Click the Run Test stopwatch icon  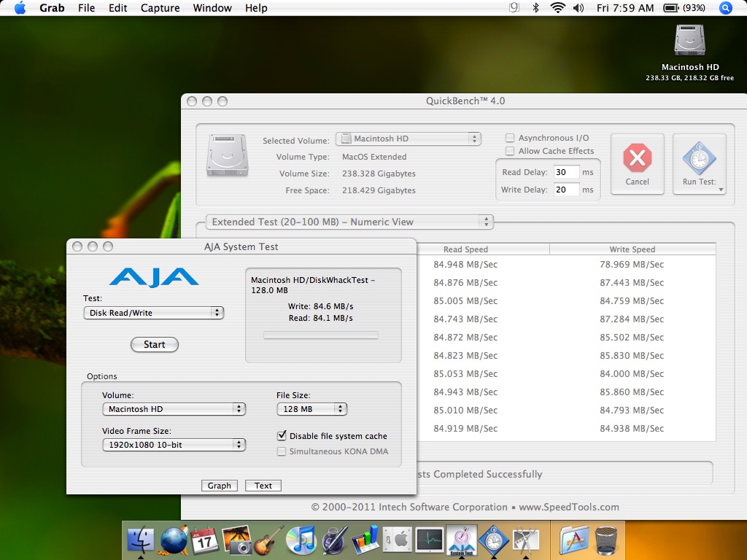[x=699, y=163]
